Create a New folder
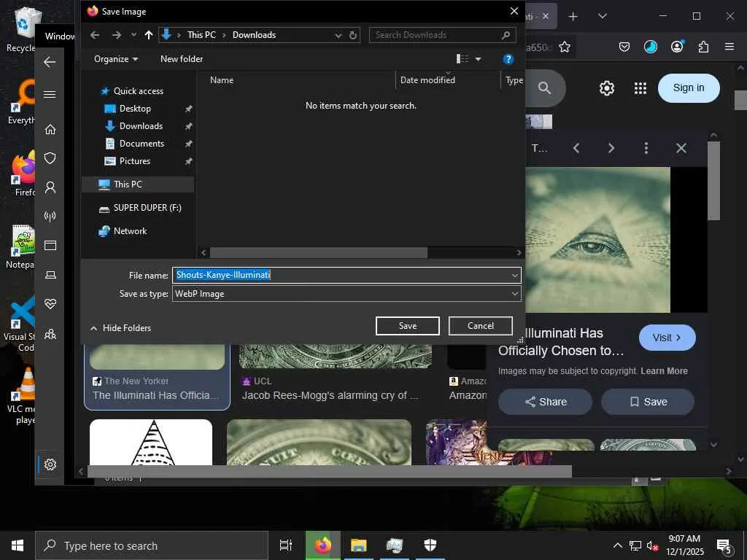 coord(182,59)
